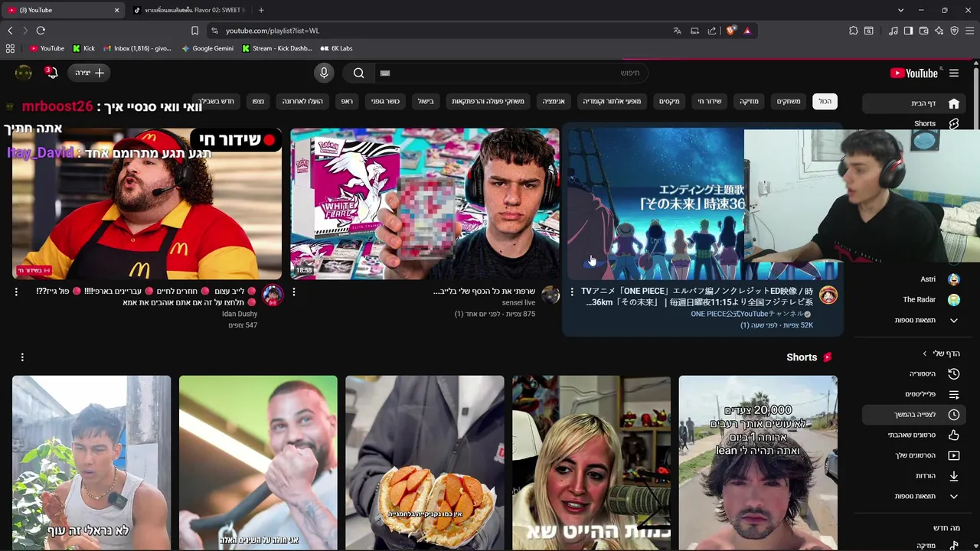Viewport: 980px width, 551px height.
Task: Open the browser tab search dropdown
Action: [900, 10]
